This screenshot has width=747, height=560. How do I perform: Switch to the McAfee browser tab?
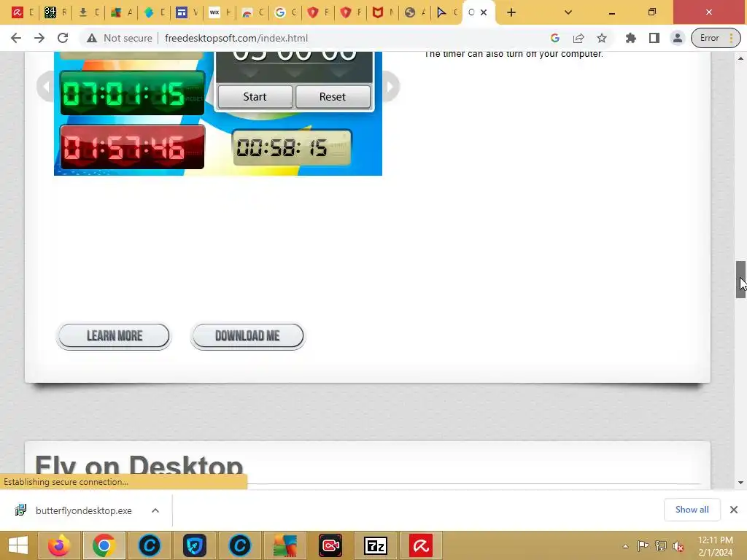tap(383, 12)
